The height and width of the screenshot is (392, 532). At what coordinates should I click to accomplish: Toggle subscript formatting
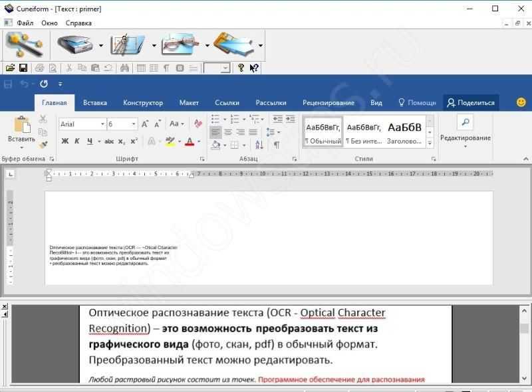click(122, 142)
